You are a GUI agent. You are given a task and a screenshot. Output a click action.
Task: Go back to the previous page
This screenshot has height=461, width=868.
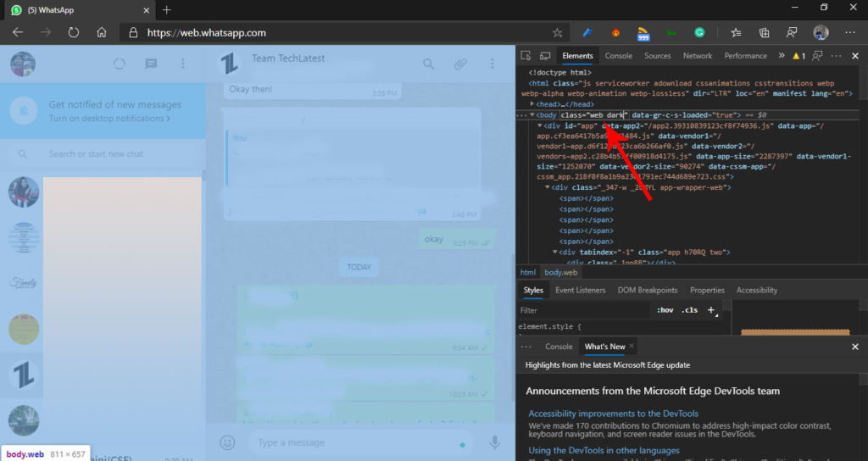tap(18, 33)
